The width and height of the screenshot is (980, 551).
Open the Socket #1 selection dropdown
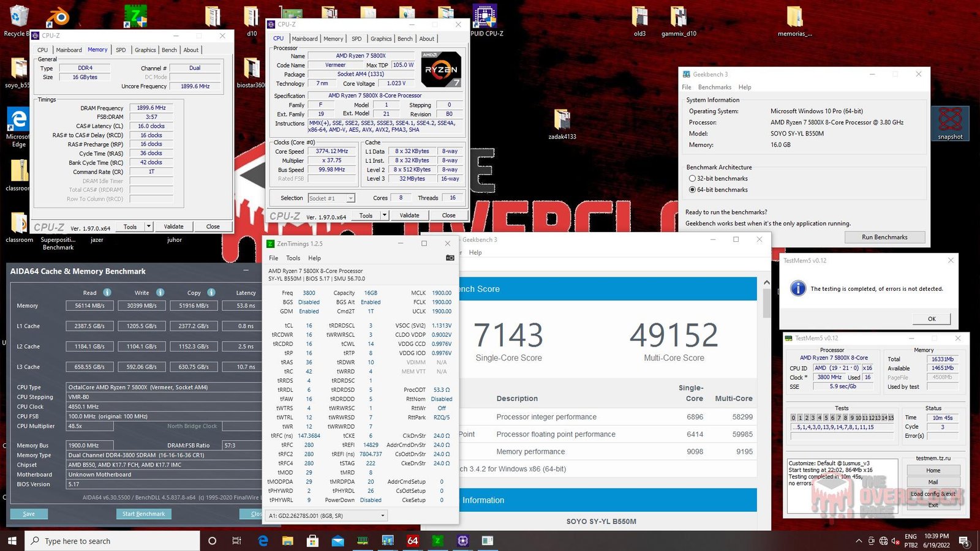coord(331,198)
